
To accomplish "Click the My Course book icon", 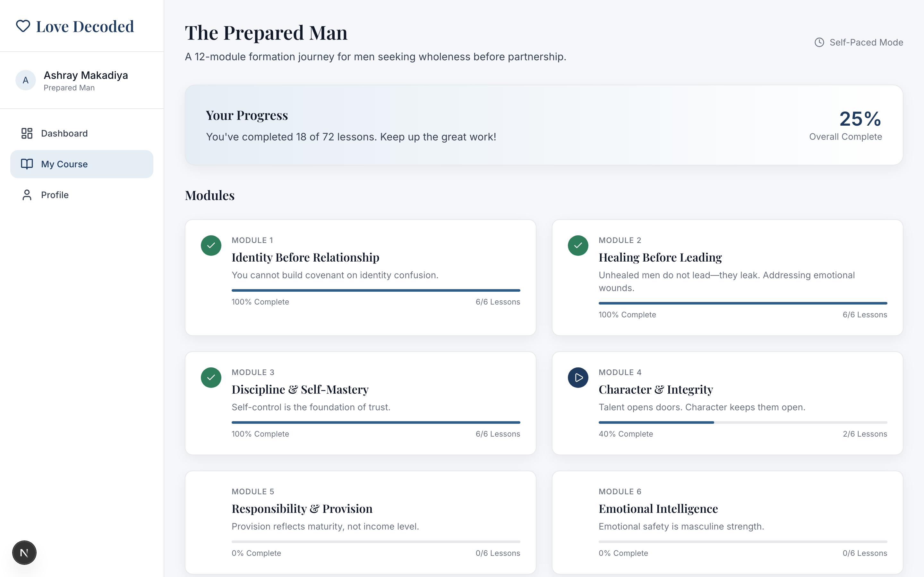I will pyautogui.click(x=26, y=164).
